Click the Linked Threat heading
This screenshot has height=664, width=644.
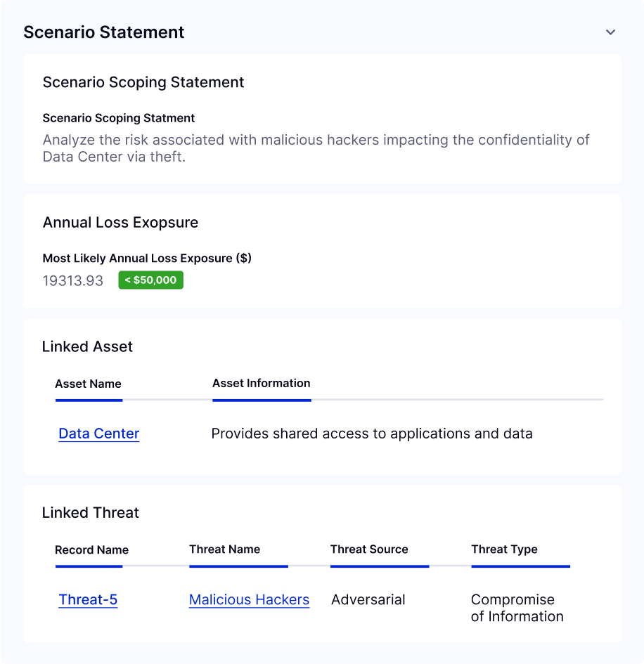90,512
